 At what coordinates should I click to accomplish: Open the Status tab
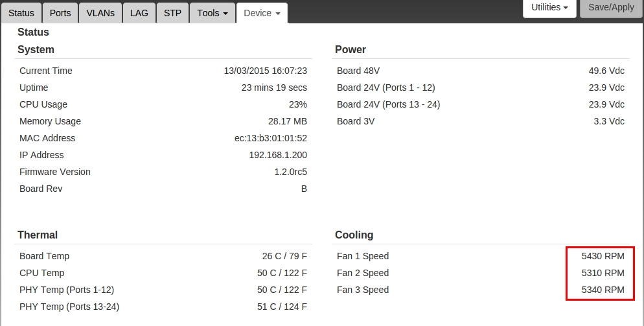pyautogui.click(x=21, y=13)
